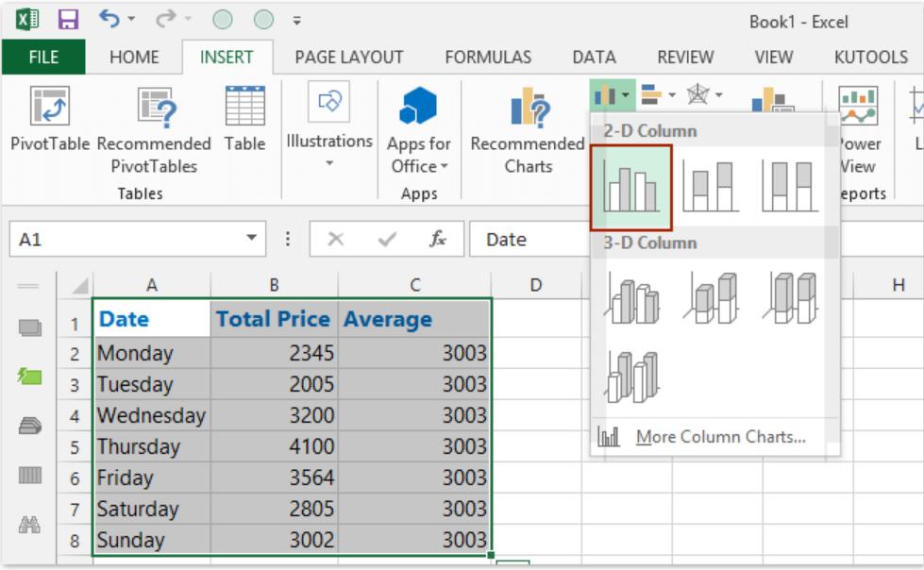Click Recommended Charts

click(x=525, y=128)
